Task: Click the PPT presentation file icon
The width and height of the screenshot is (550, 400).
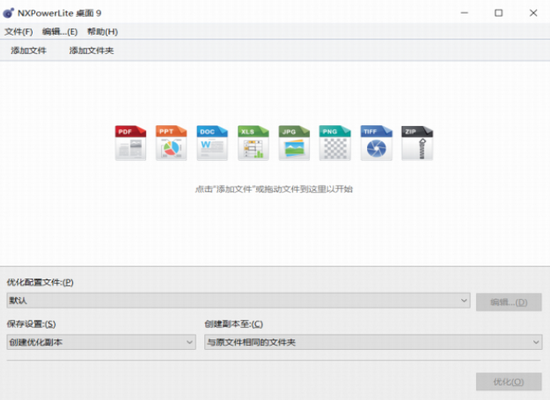Action: point(171,143)
